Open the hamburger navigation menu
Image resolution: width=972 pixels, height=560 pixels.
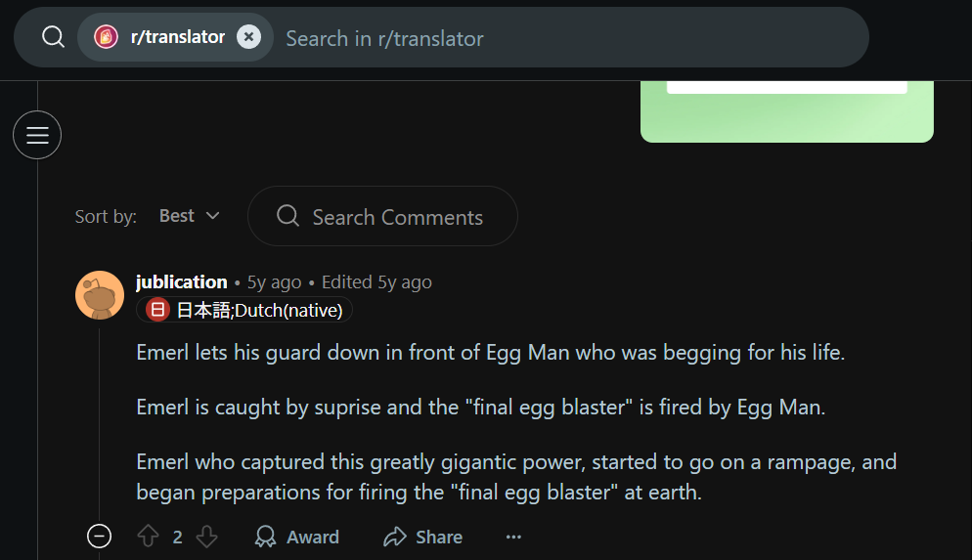[x=37, y=135]
